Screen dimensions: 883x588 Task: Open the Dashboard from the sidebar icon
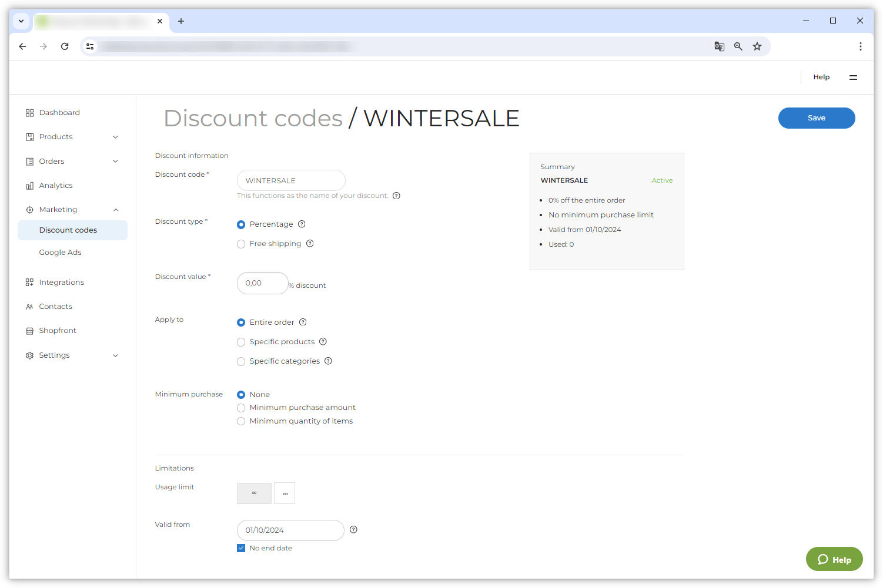click(30, 112)
